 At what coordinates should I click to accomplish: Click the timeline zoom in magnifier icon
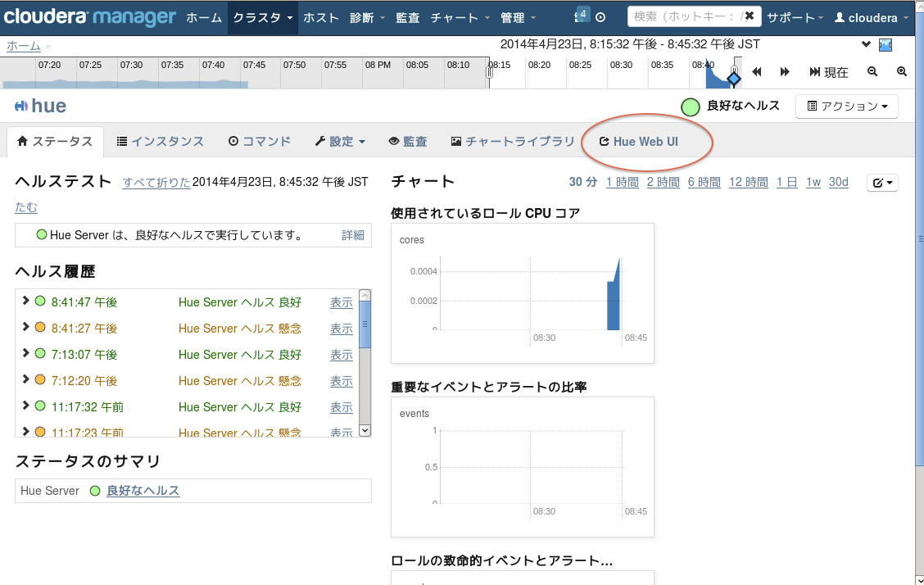coord(902,71)
